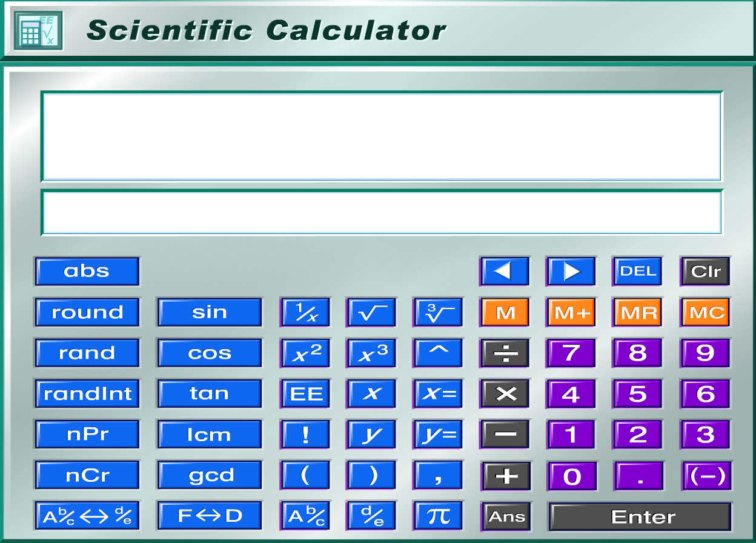Click the number 7 key
Image resolution: width=756 pixels, height=543 pixels.
(571, 353)
